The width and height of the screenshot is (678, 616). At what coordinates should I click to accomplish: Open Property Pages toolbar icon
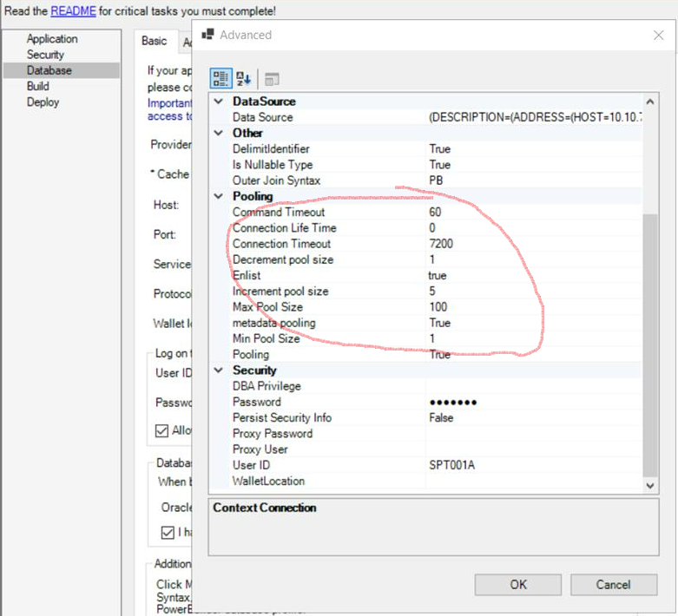[272, 79]
